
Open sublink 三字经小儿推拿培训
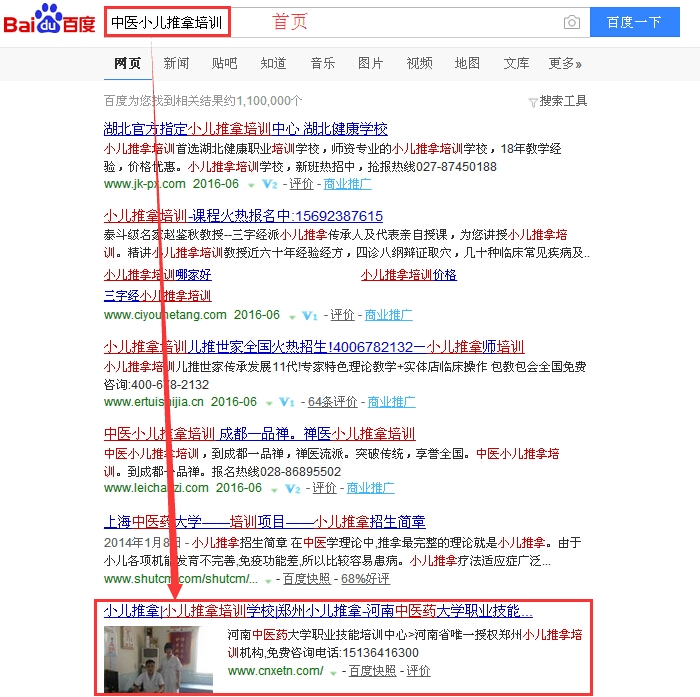158,296
